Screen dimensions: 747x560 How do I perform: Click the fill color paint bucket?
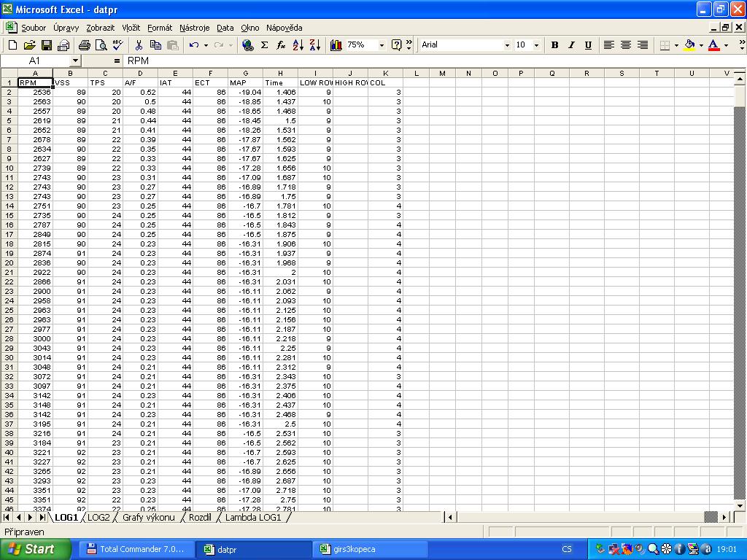point(689,45)
